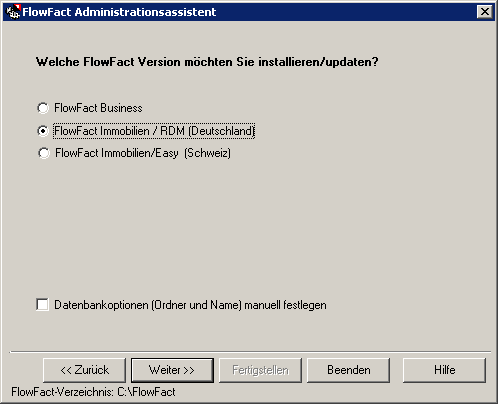498x404 pixels.
Task: Click the greyed-out Fertigstellen button
Action: click(260, 370)
